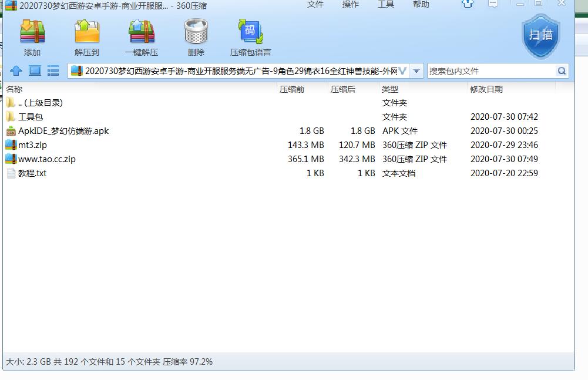Screen dimensions: 588x380
Task: Switch to large icon view mode
Action: tap(35, 71)
